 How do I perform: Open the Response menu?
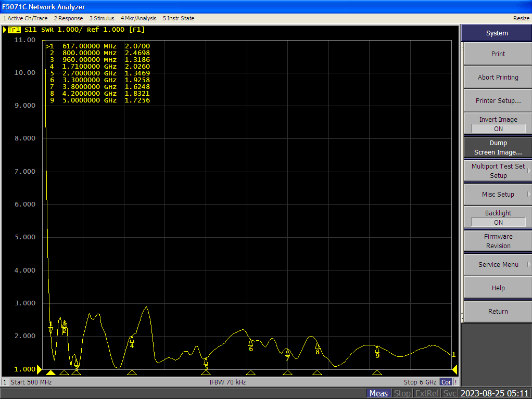[69, 18]
